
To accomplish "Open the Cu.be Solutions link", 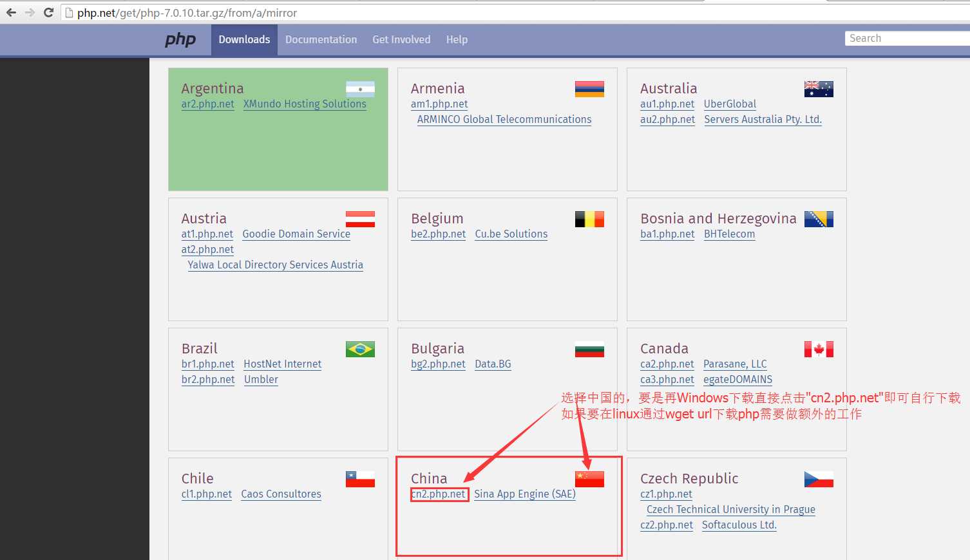I will pyautogui.click(x=511, y=234).
